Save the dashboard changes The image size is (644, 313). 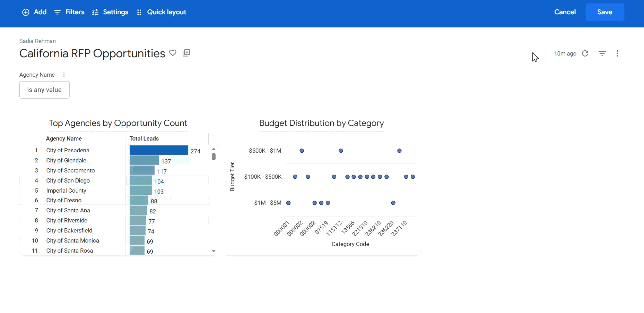pos(605,12)
